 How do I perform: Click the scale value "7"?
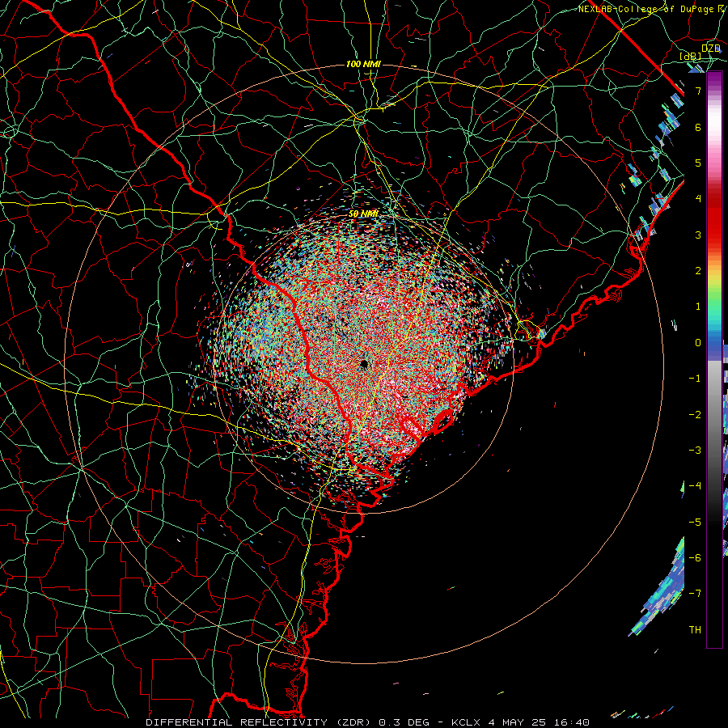click(698, 91)
